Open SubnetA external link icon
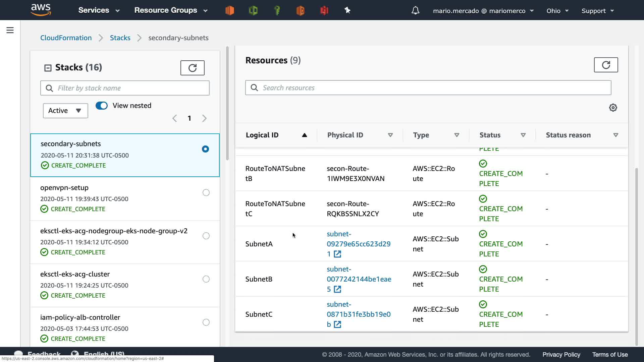Screen dimensions: 644x362 [x=337, y=254]
